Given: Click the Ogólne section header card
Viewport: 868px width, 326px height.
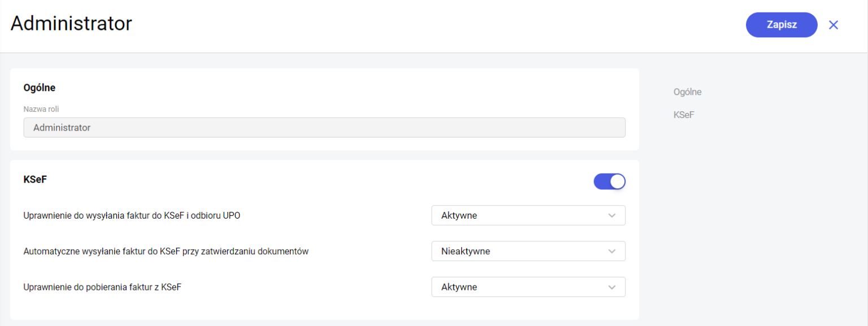Looking at the screenshot, I should click(x=39, y=88).
